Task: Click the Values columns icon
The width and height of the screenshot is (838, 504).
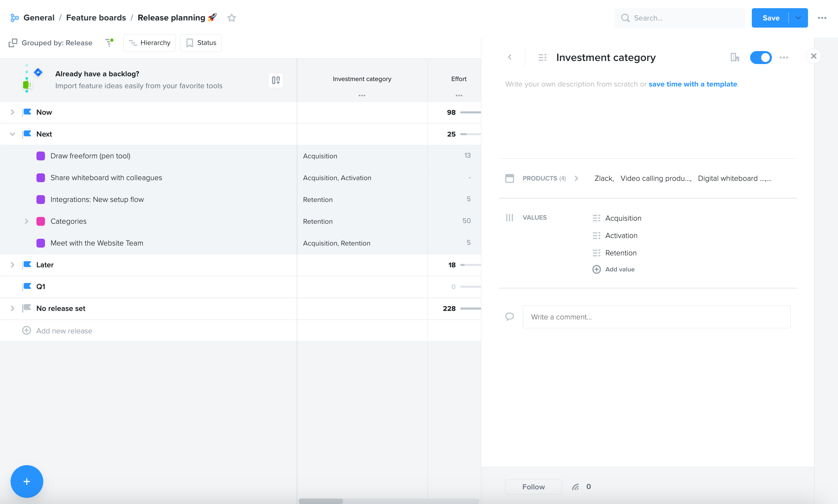Action: pos(510,218)
